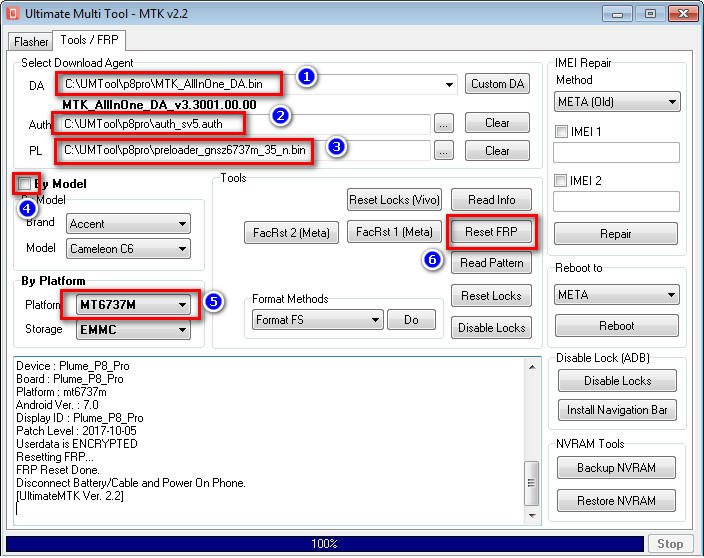Click the Do button for format
The image size is (704, 558).
coord(411,320)
